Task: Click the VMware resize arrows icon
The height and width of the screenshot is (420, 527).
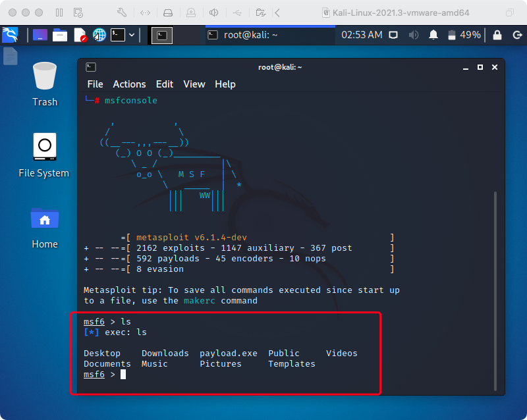Action: [145, 13]
